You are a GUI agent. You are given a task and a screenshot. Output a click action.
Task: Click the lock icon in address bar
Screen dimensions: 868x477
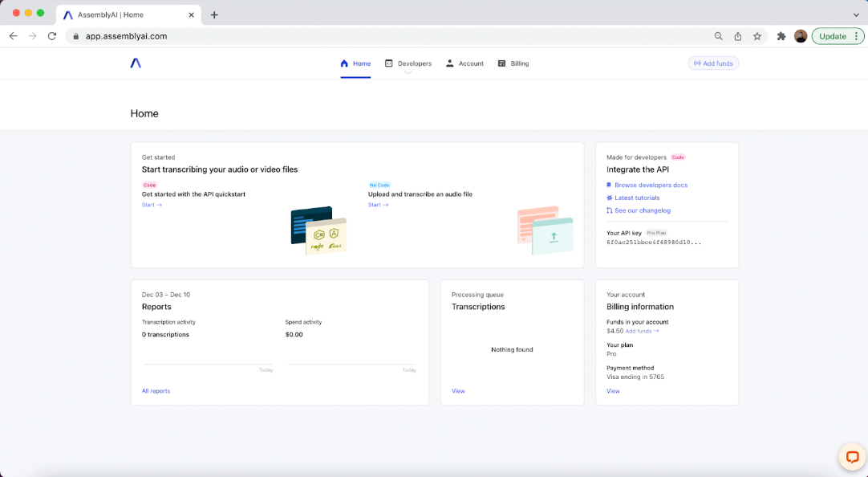tap(76, 36)
